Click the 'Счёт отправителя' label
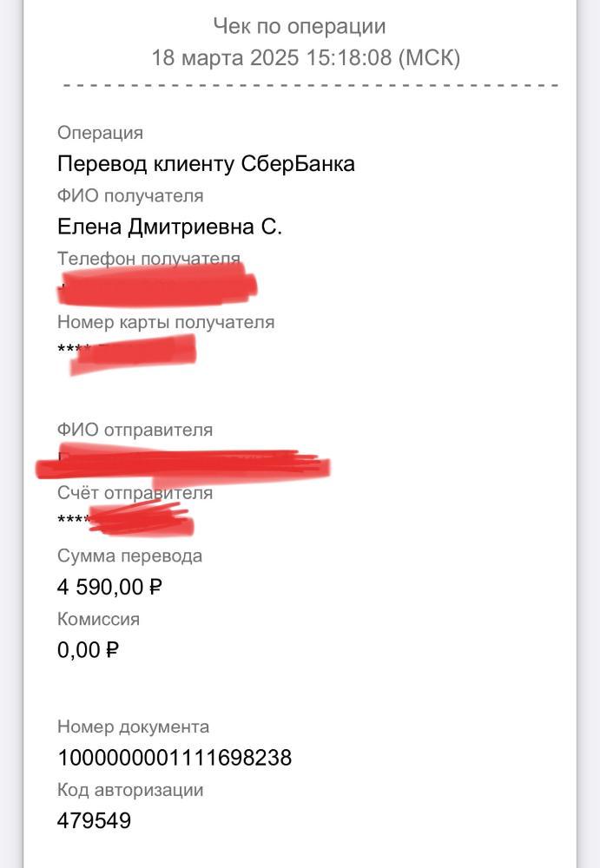The width and height of the screenshot is (600, 868). click(135, 493)
